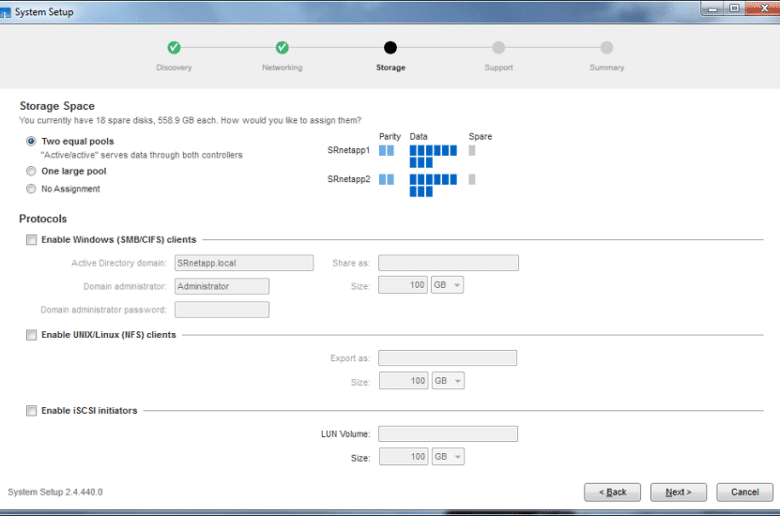Open the GB unit dropdown for NFS export size
Image resolution: width=780 pixels, height=516 pixels.
(448, 381)
